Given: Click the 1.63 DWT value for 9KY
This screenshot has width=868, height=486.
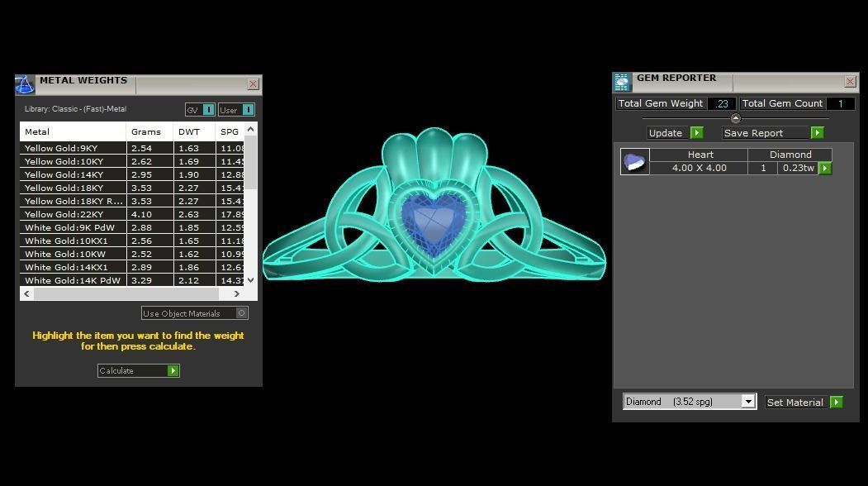Looking at the screenshot, I should point(194,148).
